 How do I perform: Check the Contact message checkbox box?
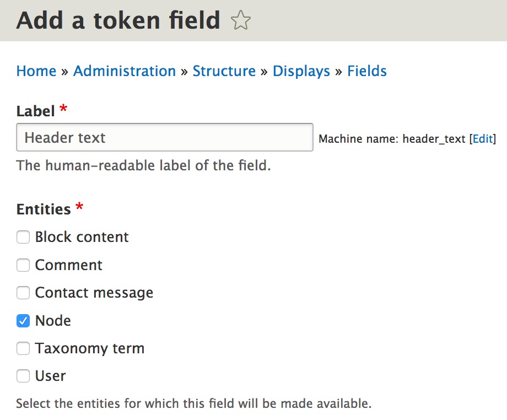[23, 293]
